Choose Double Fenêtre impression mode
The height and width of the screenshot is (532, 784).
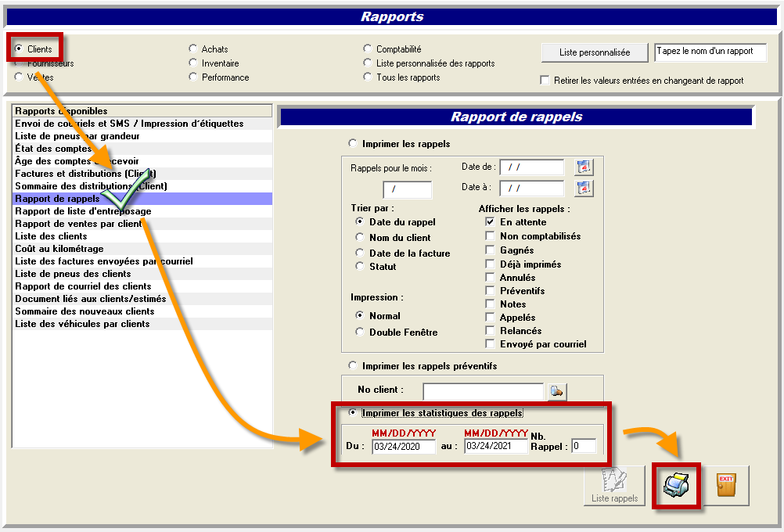coord(359,332)
